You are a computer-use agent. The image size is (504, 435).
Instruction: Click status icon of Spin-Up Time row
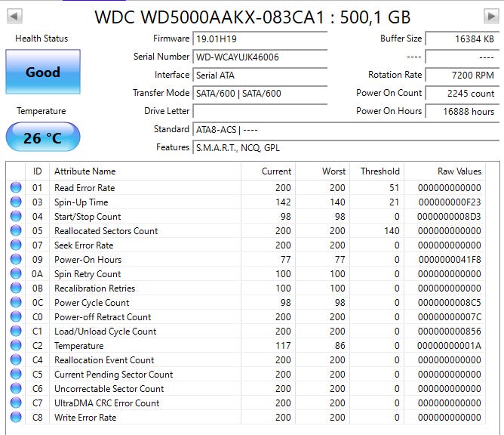(x=16, y=202)
